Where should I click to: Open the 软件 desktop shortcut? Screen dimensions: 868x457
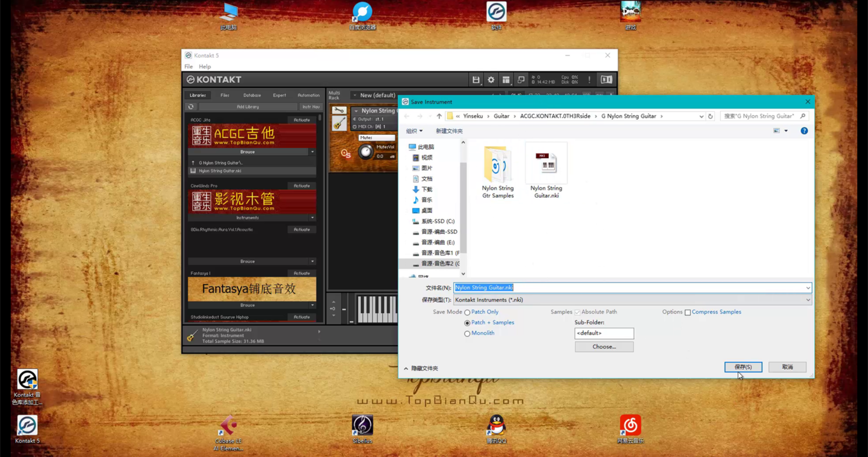(496, 16)
